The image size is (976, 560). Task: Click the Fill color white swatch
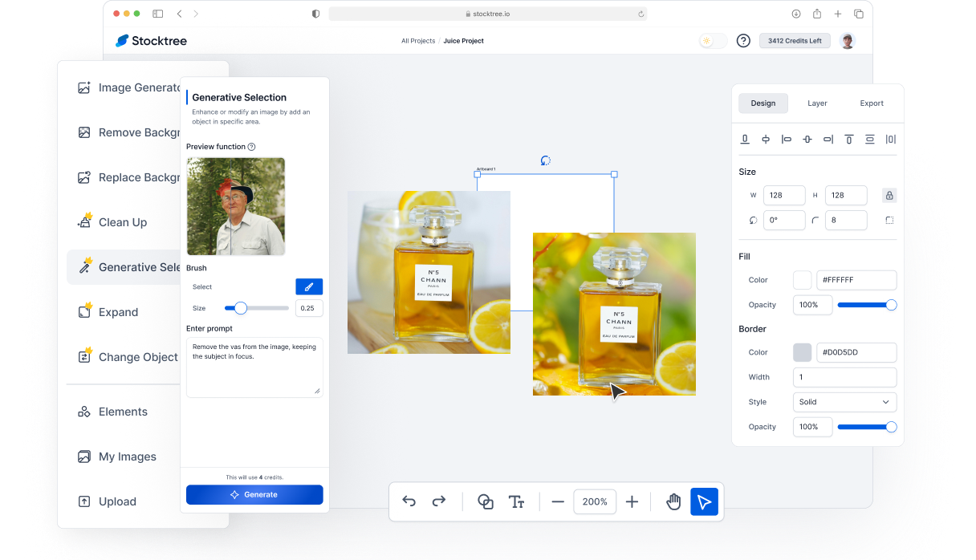(803, 280)
